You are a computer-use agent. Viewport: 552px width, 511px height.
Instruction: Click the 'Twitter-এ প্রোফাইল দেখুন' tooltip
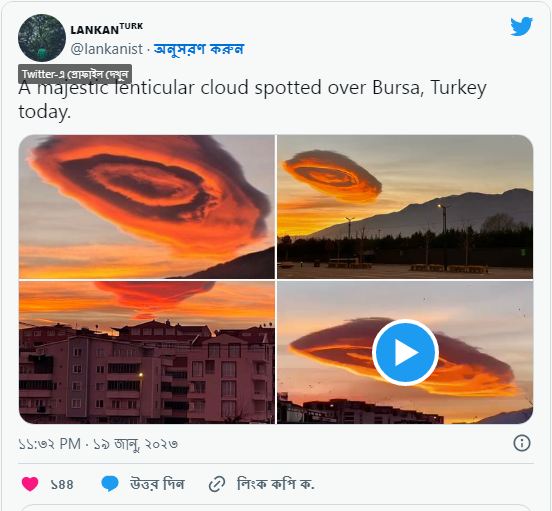pos(75,74)
